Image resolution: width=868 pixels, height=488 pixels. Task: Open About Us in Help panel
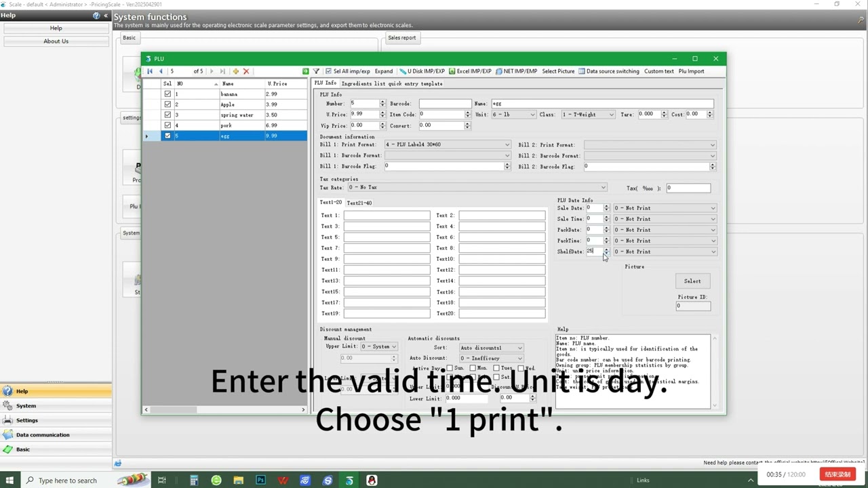tap(56, 41)
